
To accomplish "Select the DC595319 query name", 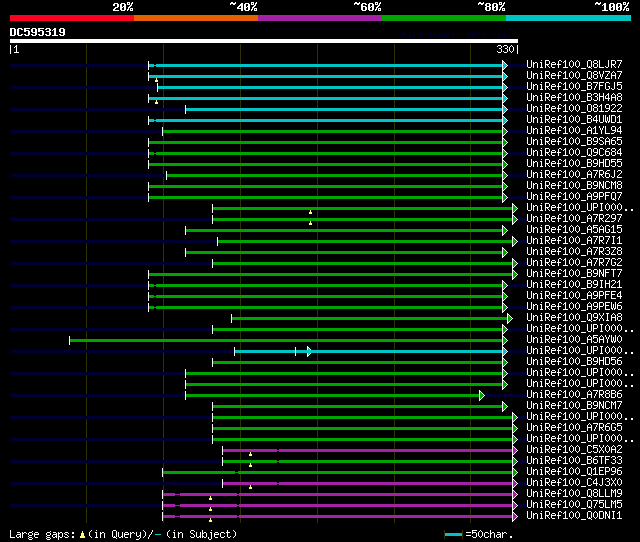I will coord(38,32).
